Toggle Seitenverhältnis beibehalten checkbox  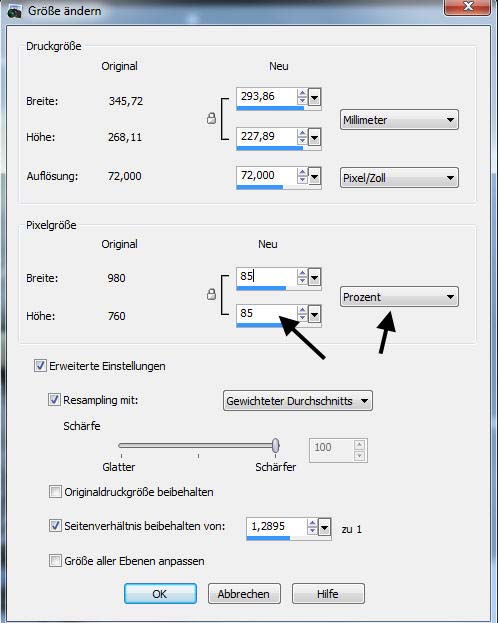tap(55, 526)
